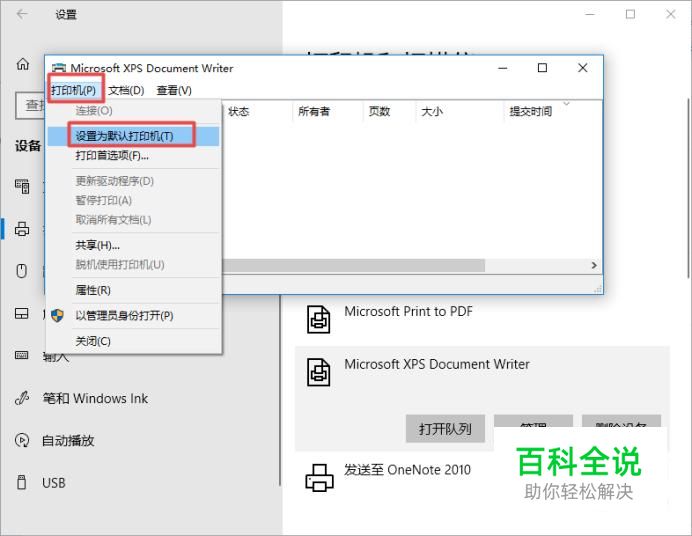
Task: Select the mouse sidebar icon
Action: tap(22, 270)
